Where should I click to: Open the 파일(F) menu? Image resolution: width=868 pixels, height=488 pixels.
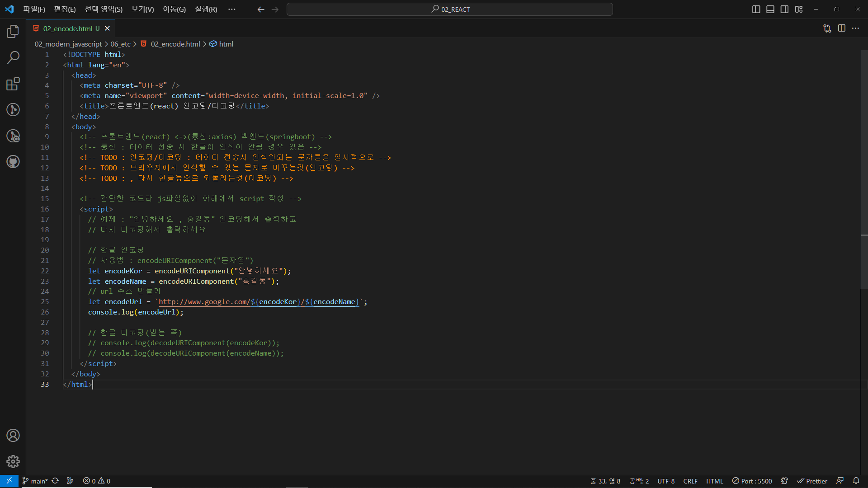coord(34,9)
